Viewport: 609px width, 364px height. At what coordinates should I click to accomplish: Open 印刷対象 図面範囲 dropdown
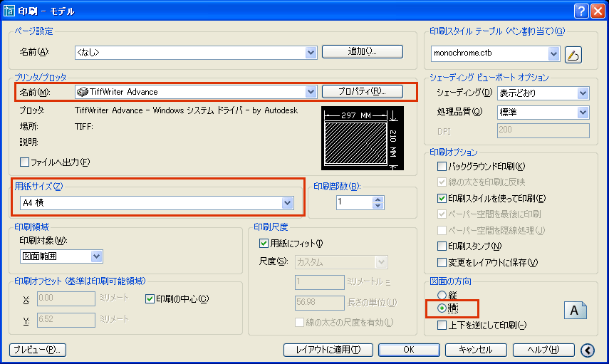[x=96, y=256]
